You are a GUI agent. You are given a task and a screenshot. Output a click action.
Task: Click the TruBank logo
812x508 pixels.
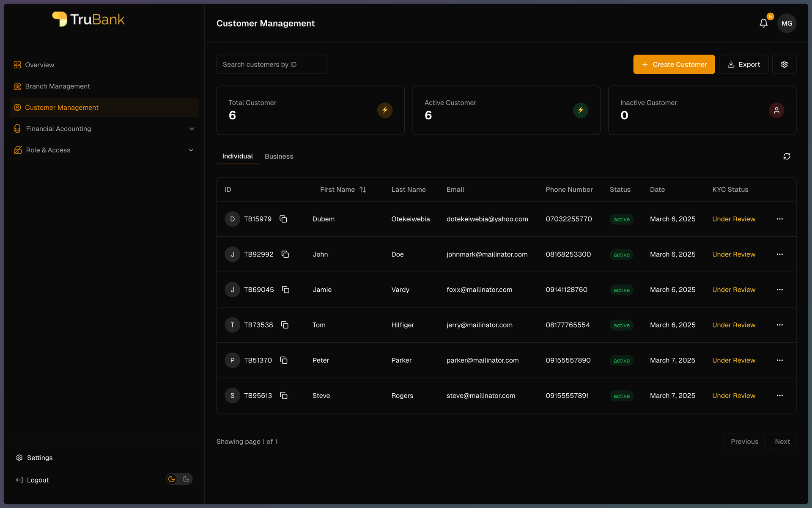(x=88, y=19)
